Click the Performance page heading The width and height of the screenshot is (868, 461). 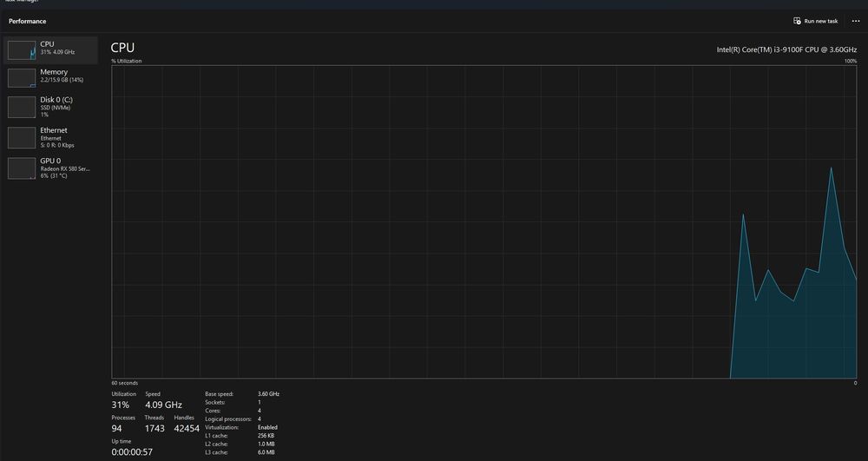tap(27, 21)
